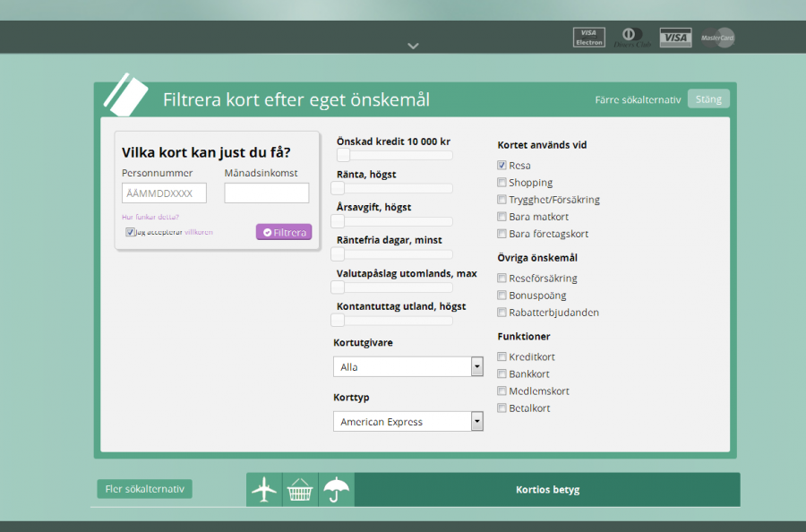Focus the Personnummer input field
This screenshot has height=532, width=806.
point(164,193)
